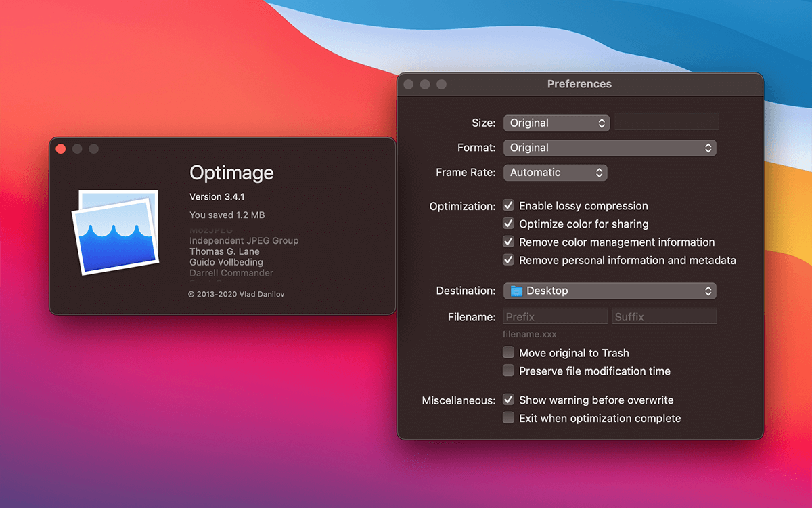Click the You saved 1.2 MB text

[x=227, y=215]
